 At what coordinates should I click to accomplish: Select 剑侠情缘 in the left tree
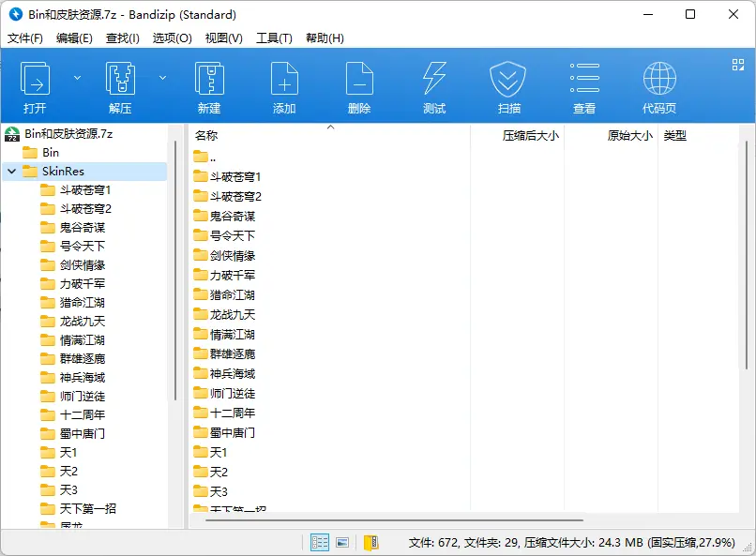click(83, 265)
